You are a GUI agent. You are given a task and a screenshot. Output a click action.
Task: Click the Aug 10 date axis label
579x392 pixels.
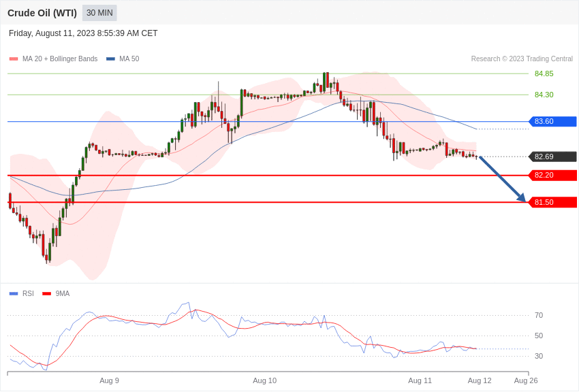(265, 380)
